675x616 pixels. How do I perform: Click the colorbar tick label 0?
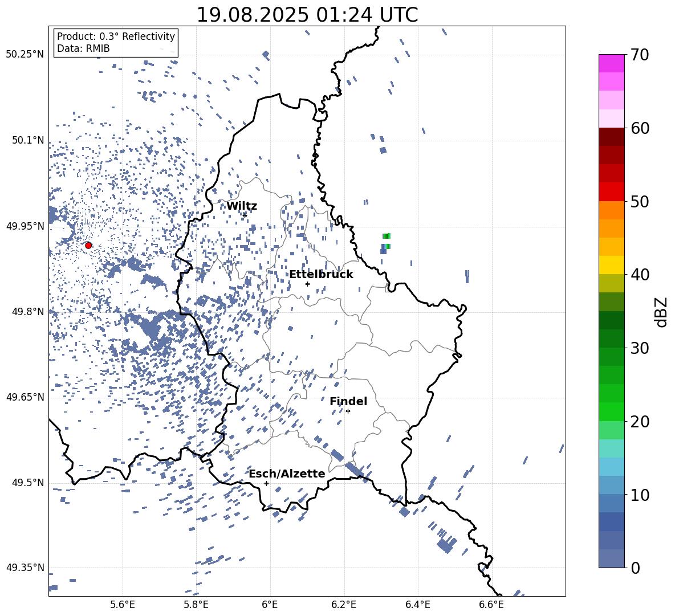click(635, 568)
